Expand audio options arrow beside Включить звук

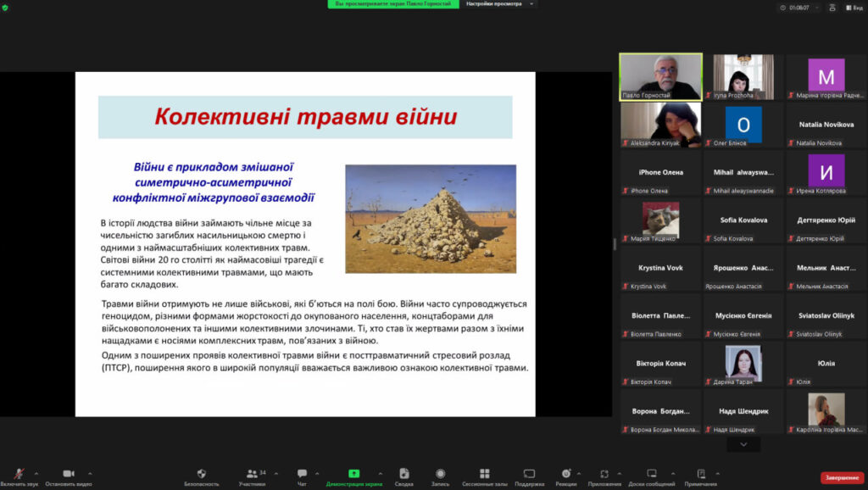pyautogui.click(x=40, y=473)
